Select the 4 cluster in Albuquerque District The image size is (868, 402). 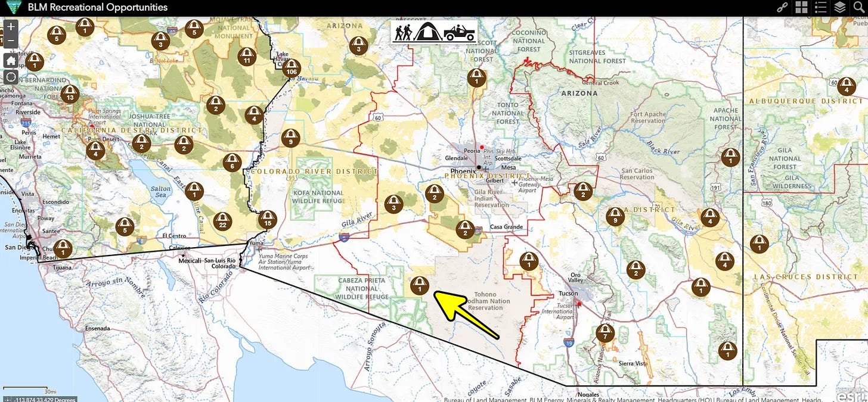coord(847,86)
